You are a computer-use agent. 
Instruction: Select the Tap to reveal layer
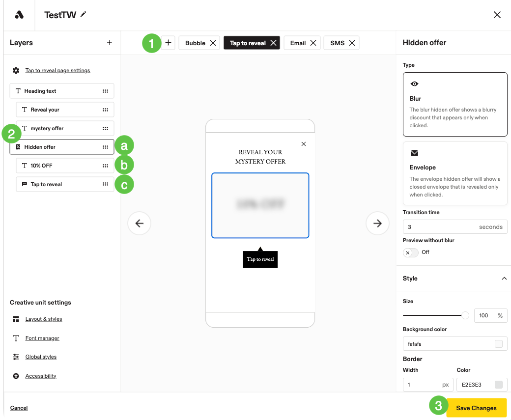pyautogui.click(x=65, y=184)
